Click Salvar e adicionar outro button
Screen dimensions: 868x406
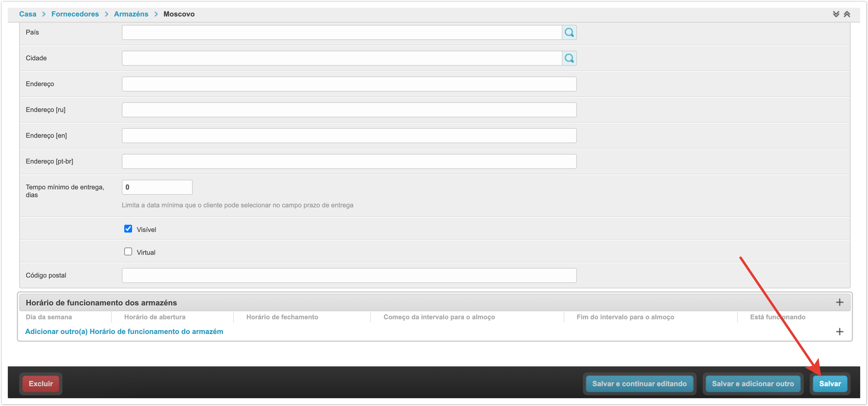pos(752,383)
